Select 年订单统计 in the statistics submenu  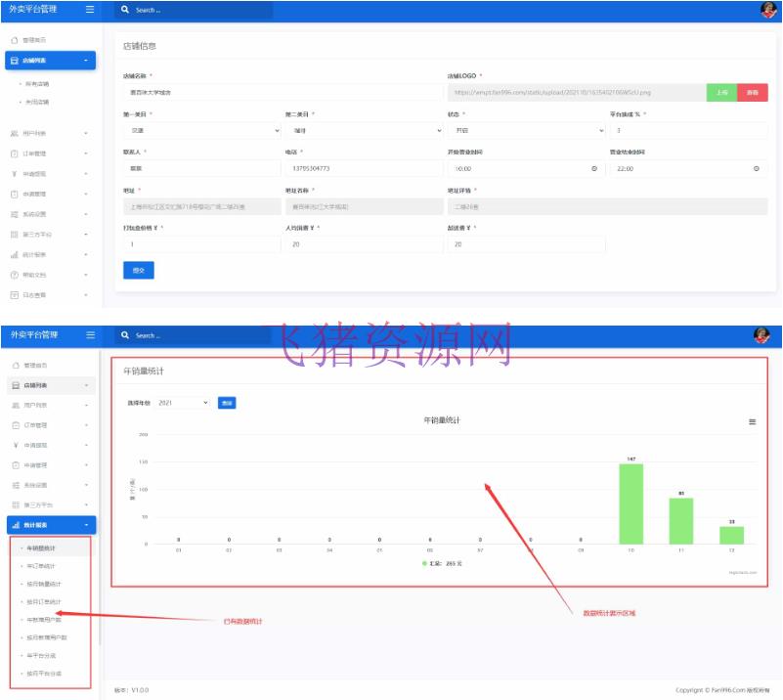pyautogui.click(x=41, y=566)
